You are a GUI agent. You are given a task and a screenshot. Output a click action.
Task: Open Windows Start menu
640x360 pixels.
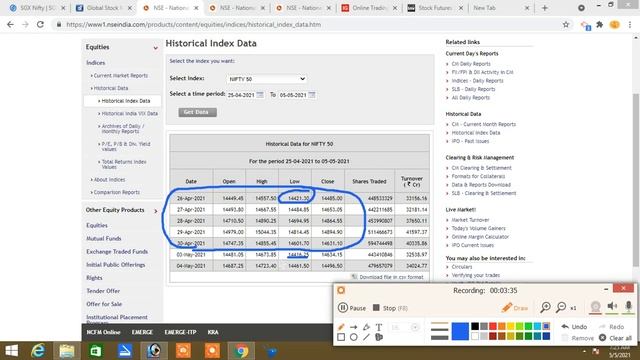pos(11,351)
